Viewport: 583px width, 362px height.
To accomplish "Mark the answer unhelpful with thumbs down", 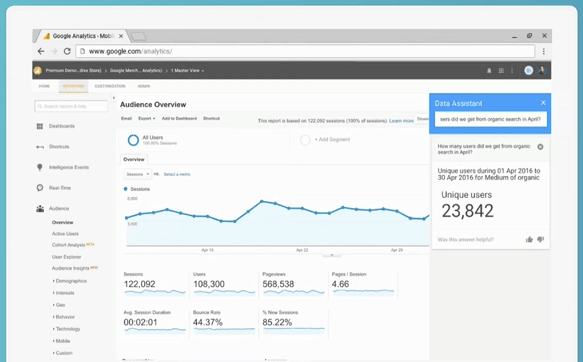I will [541, 239].
